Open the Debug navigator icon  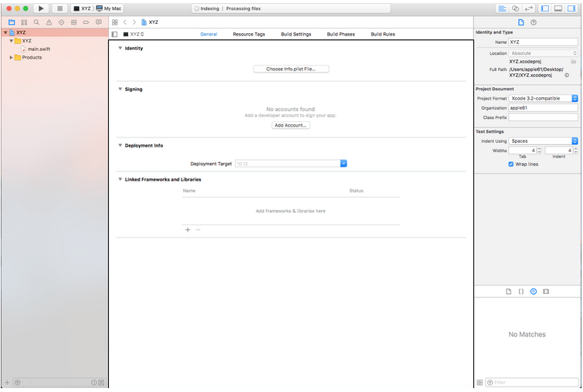click(x=73, y=22)
